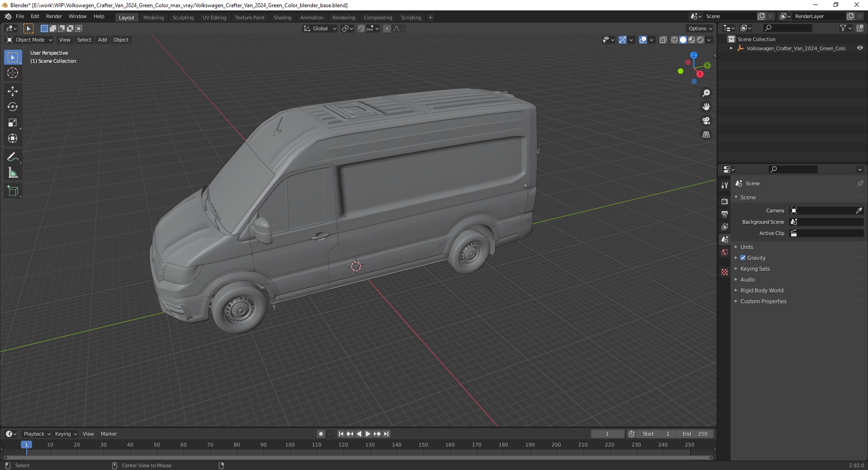Select the Add Cube tool
868x470 pixels.
13,191
